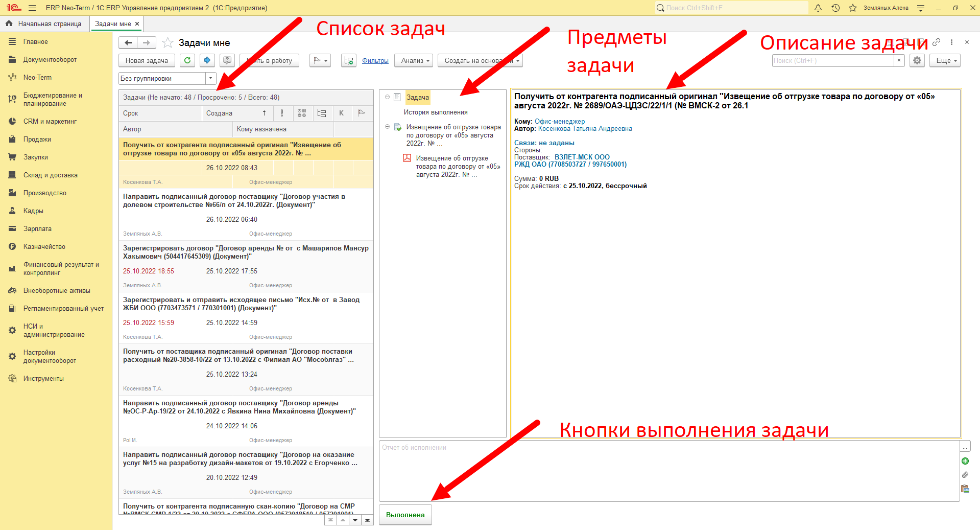Open Казначейство section in sidebar
The image size is (980, 530).
[x=44, y=246]
